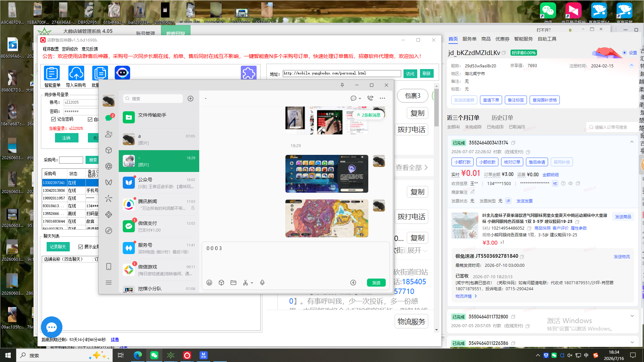This screenshot has width=644, height=362.
Task: Show hidden icons in the system tray
Action: [x=538, y=355]
